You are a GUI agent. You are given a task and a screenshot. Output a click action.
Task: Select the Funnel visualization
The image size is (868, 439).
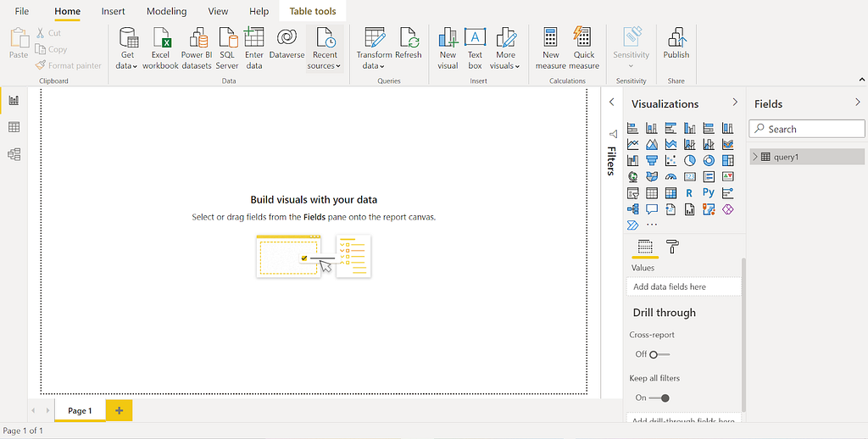(x=652, y=160)
